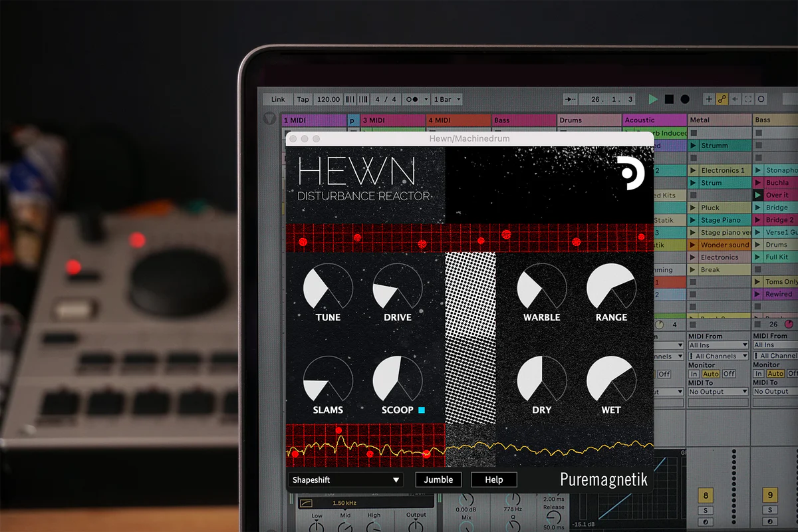The image size is (798, 532).
Task: Launch the Break clip
Action: click(x=693, y=270)
